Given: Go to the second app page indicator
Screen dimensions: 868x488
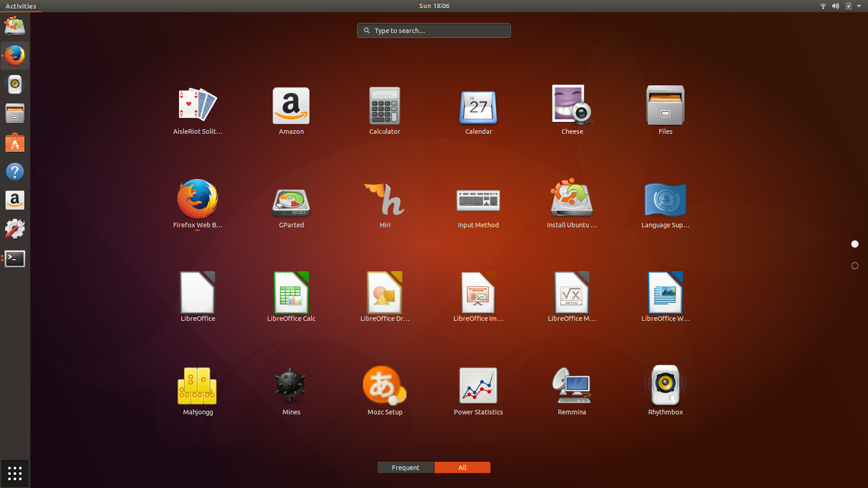Looking at the screenshot, I should tap(855, 266).
